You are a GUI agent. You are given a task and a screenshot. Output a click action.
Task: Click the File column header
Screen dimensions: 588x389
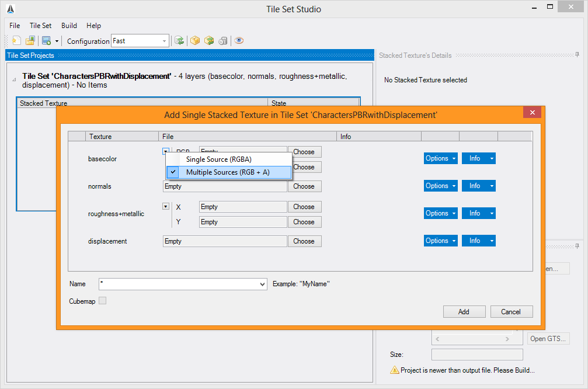pyautogui.click(x=248, y=136)
